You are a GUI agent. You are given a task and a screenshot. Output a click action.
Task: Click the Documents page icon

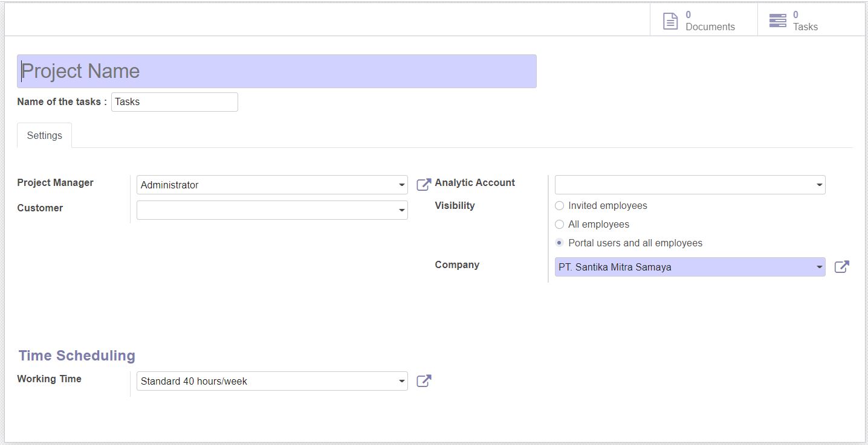click(x=670, y=21)
